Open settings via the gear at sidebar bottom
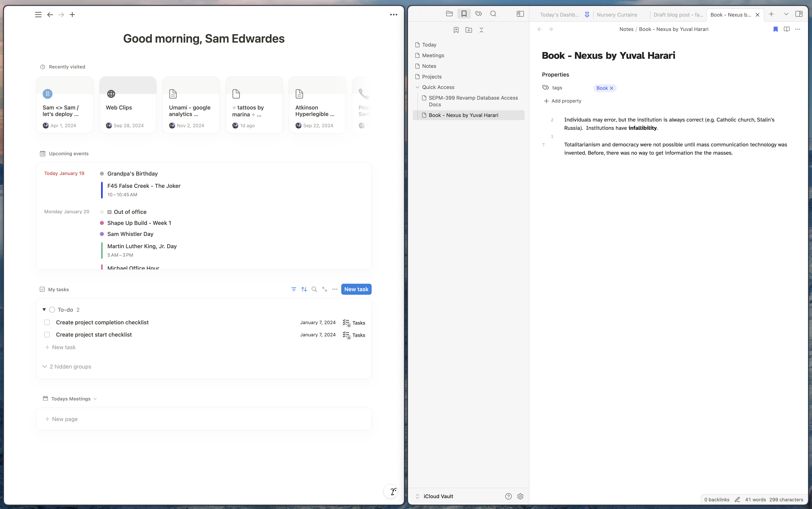The width and height of the screenshot is (812, 509). pos(520,496)
